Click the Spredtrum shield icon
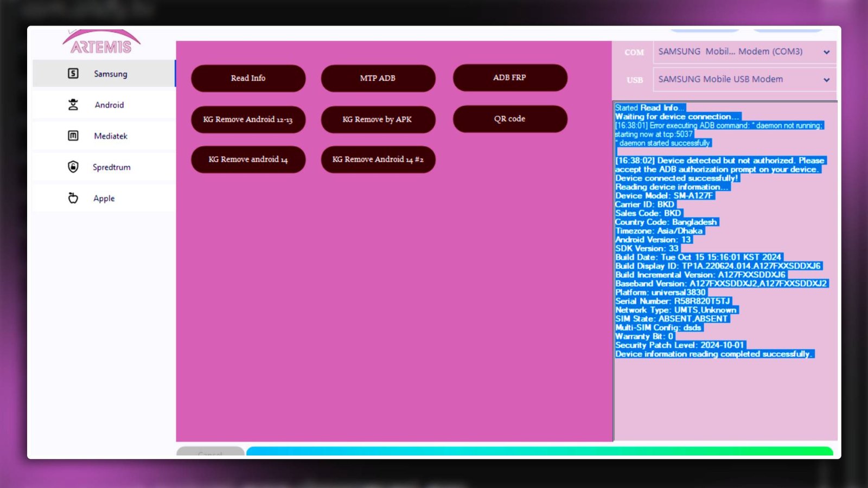This screenshot has height=488, width=868. 73,167
